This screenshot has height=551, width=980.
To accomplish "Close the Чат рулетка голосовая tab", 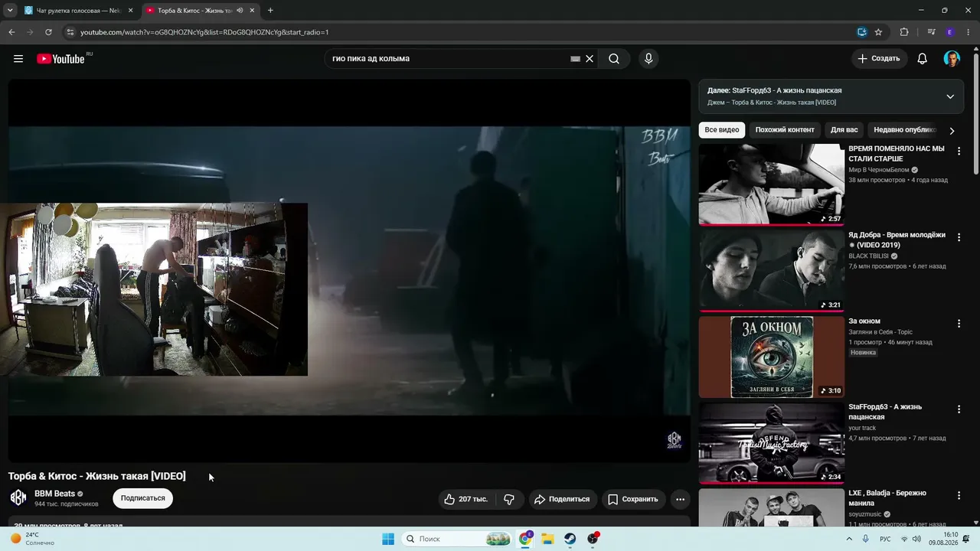I will [130, 11].
